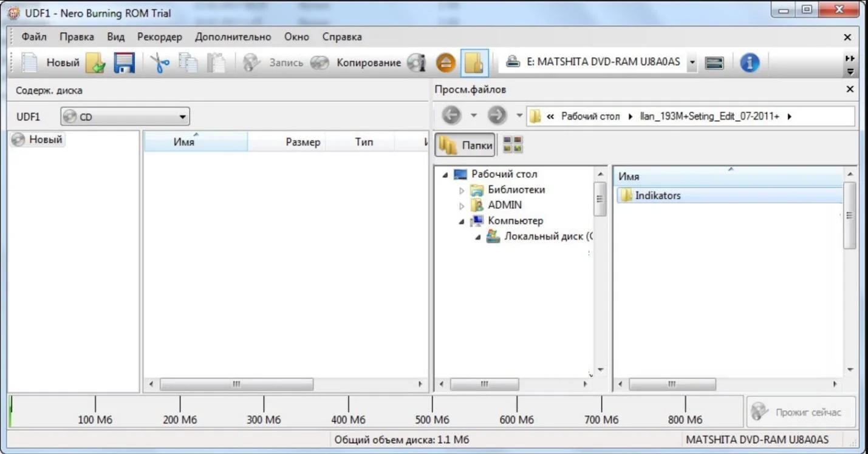Click the drive icon beside E: MATSHITA
This screenshot has height=454, width=868.
pos(513,62)
